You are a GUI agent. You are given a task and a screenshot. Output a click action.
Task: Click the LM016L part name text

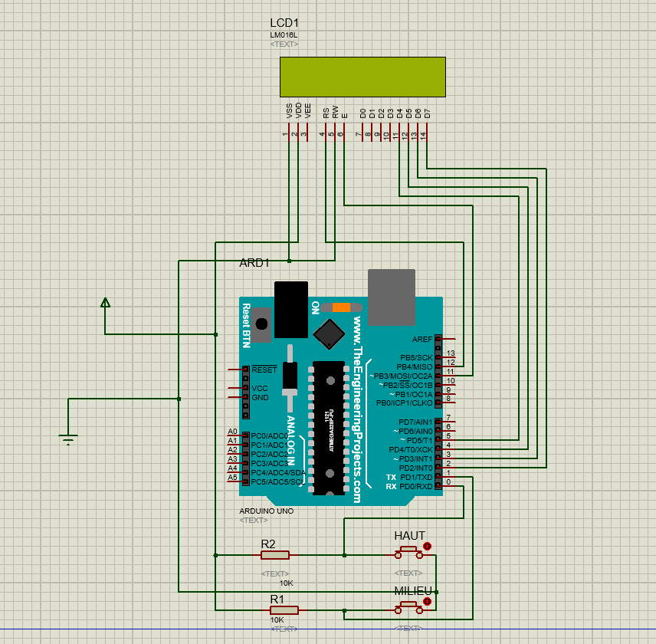pyautogui.click(x=284, y=35)
